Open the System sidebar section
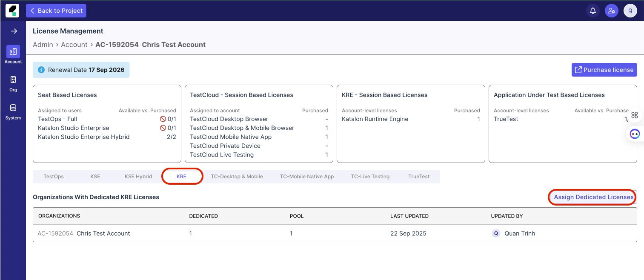644x280 pixels. (x=13, y=111)
